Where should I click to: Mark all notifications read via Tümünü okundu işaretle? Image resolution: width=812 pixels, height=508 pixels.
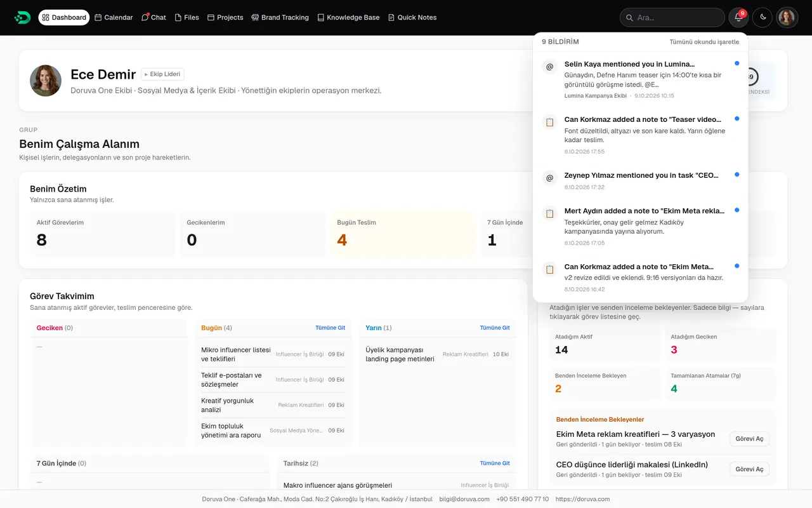(x=704, y=42)
